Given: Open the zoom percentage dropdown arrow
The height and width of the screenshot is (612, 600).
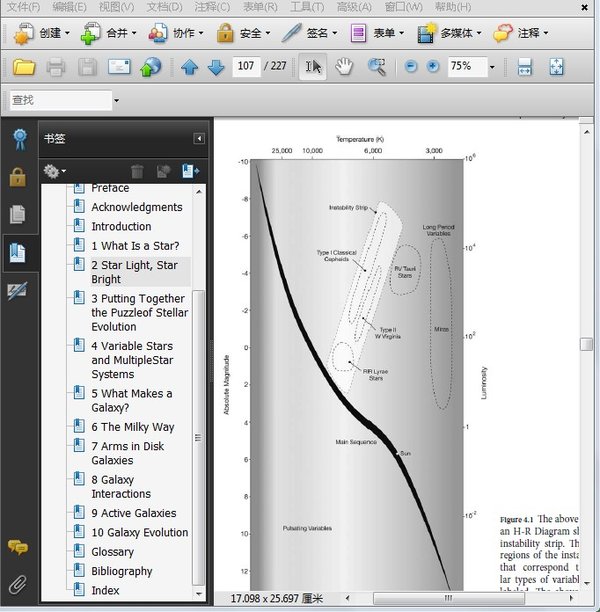Looking at the screenshot, I should pos(491,68).
